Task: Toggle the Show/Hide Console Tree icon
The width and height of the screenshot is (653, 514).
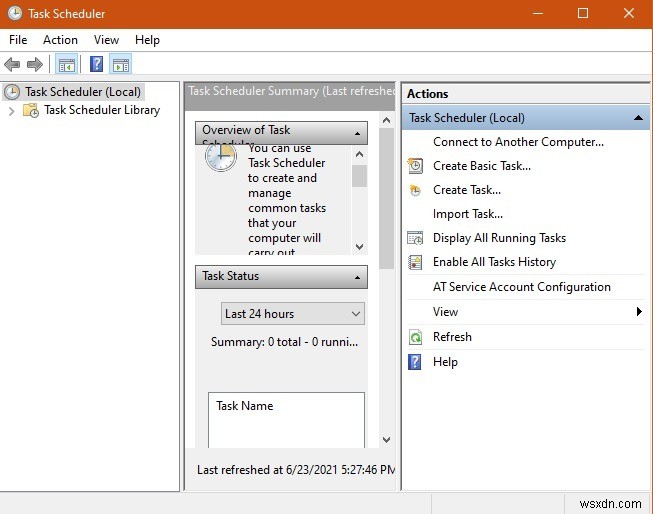Action: pos(67,65)
